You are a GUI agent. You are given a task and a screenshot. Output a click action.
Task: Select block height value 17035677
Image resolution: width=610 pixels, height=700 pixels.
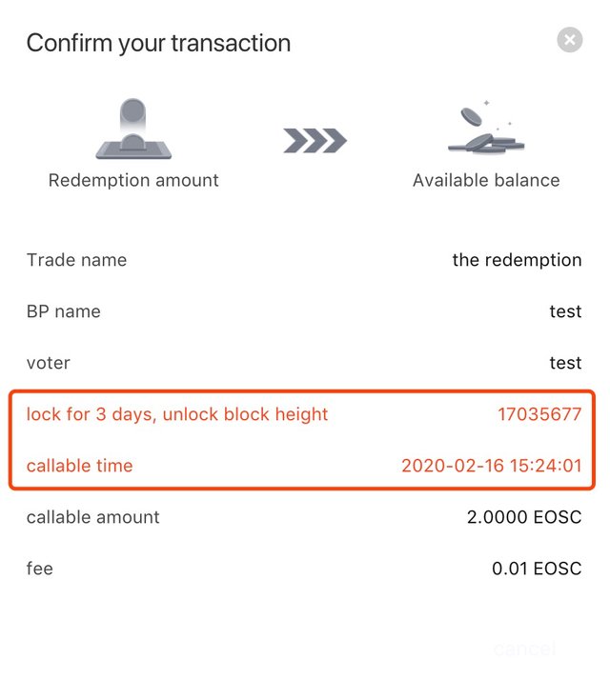click(x=539, y=414)
